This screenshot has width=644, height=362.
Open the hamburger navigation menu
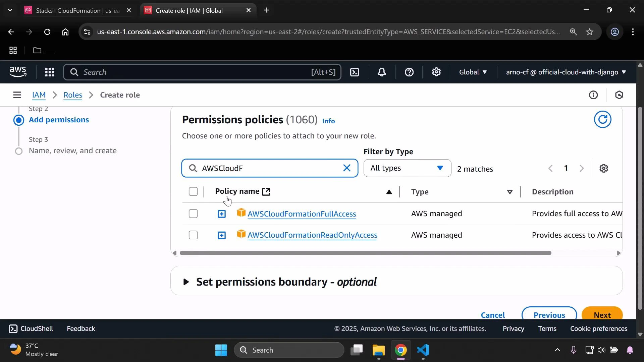point(17,95)
